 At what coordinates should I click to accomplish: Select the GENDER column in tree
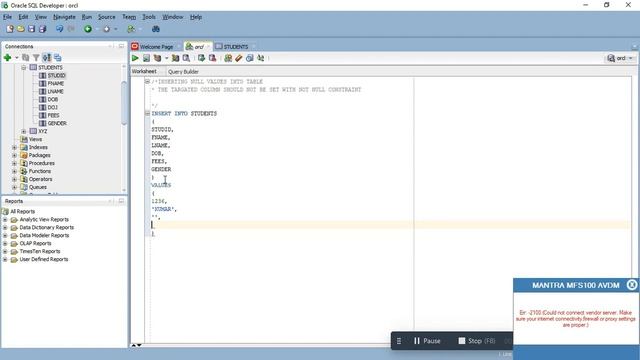click(57, 123)
